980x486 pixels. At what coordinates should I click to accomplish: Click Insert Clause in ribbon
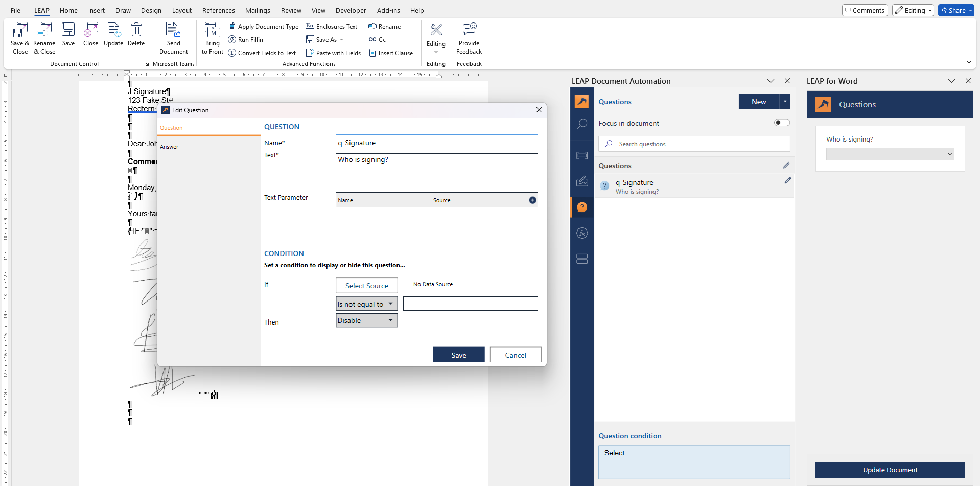tap(391, 53)
